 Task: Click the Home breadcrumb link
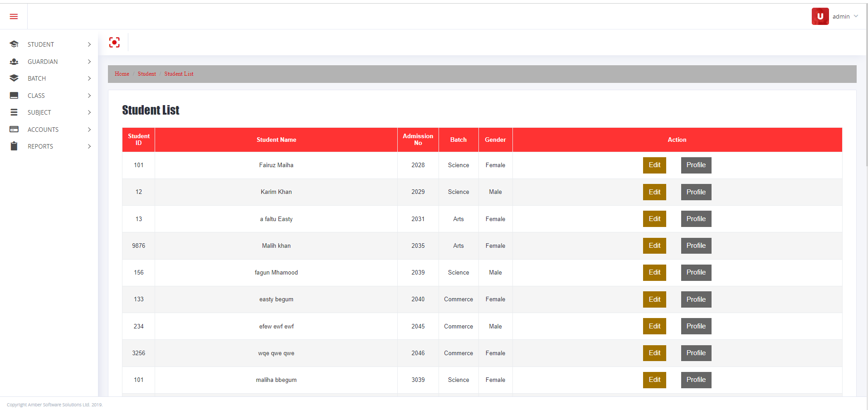(x=122, y=74)
